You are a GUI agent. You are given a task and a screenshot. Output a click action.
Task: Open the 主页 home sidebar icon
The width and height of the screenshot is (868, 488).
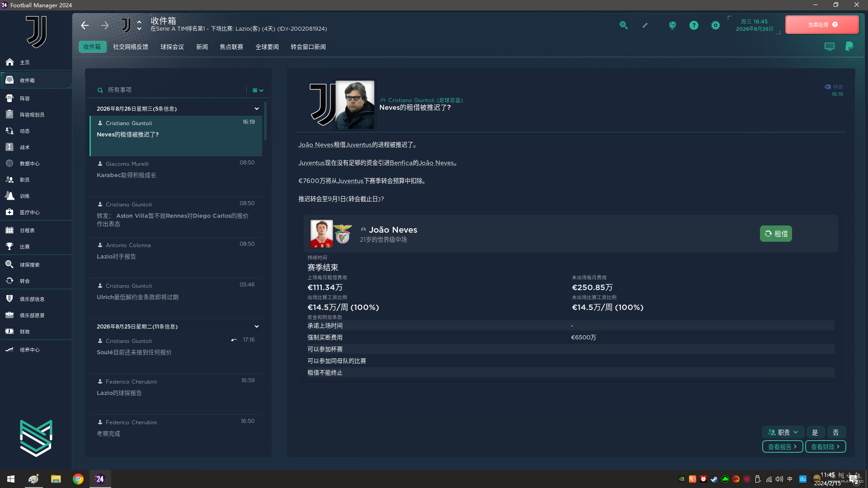[x=9, y=62]
